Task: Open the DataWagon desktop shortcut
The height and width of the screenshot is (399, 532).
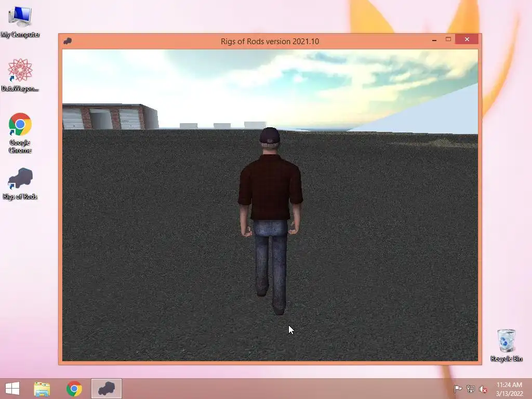Action: click(x=20, y=75)
